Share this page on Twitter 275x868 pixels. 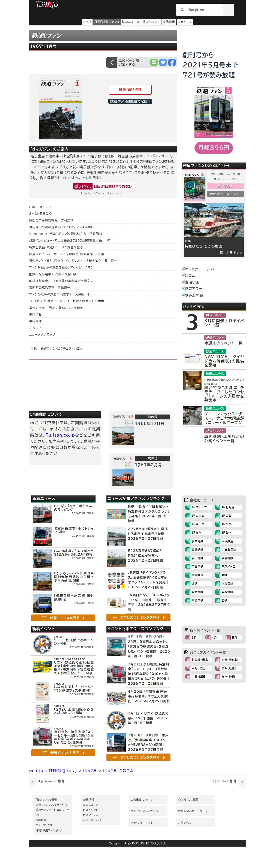point(163,62)
